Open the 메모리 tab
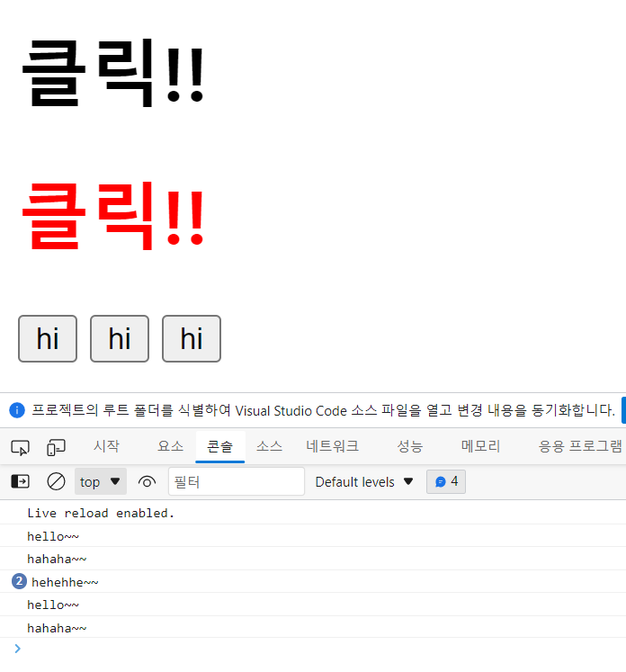This screenshot has height=672, width=626. pos(481,446)
